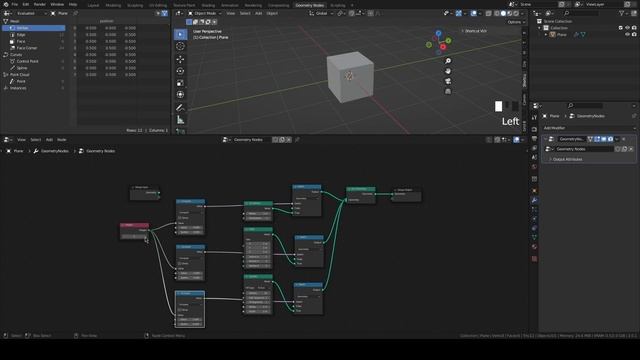Toggle Plane render camera icon in outliner
640x360 pixels.
(x=634, y=35)
